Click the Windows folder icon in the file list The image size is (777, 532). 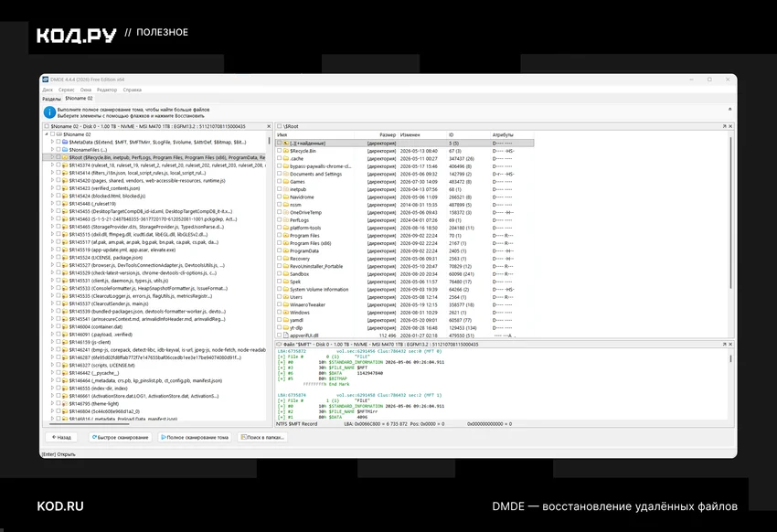[x=286, y=313]
